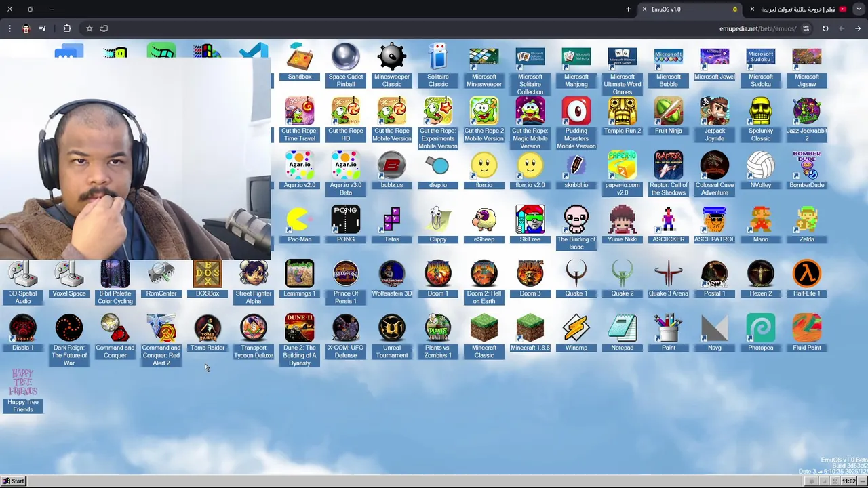Launch Pac-Man game
The height and width of the screenshot is (488, 868).
300,225
